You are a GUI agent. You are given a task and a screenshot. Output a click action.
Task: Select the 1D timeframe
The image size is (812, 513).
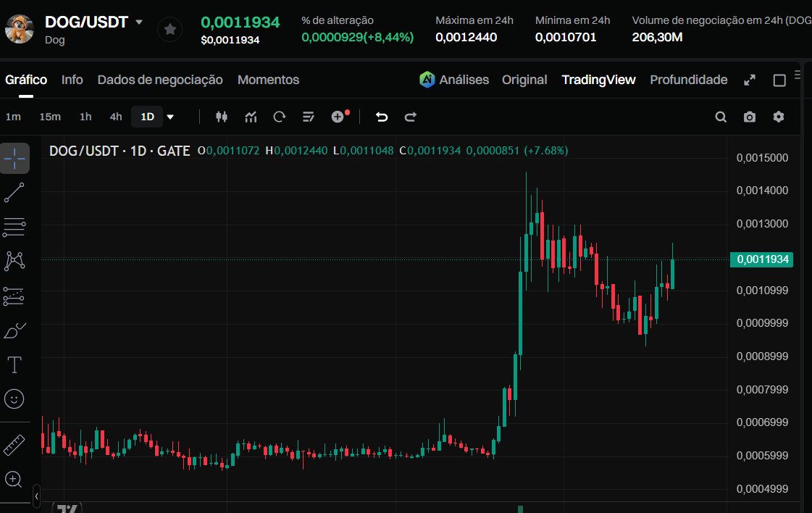pos(148,117)
